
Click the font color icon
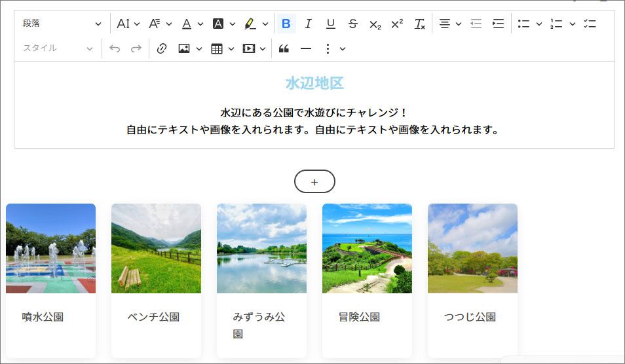click(x=187, y=24)
